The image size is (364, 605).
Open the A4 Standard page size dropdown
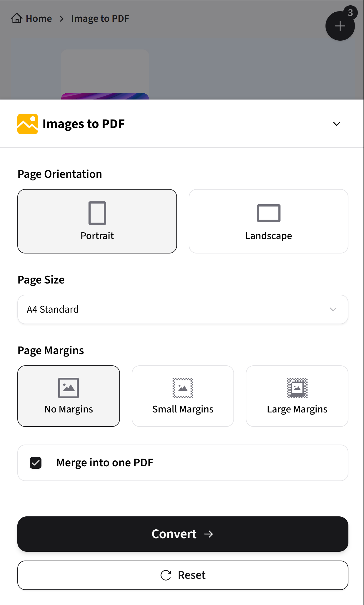pos(183,309)
